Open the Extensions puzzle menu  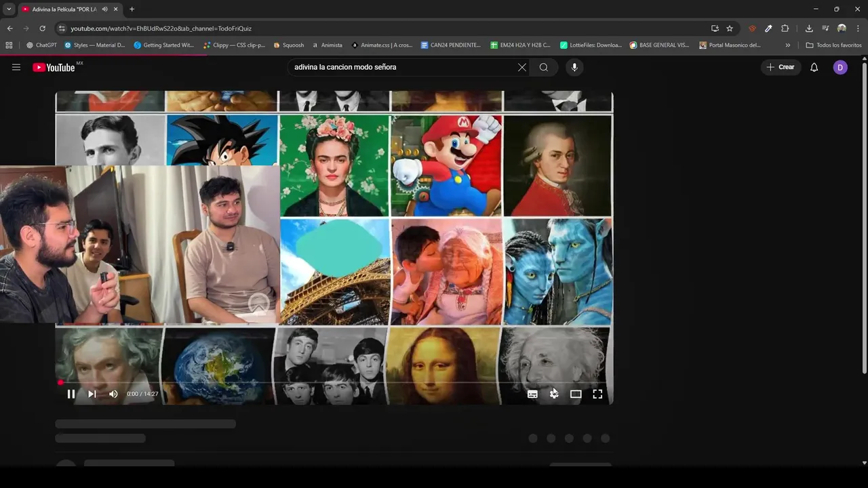click(x=785, y=28)
